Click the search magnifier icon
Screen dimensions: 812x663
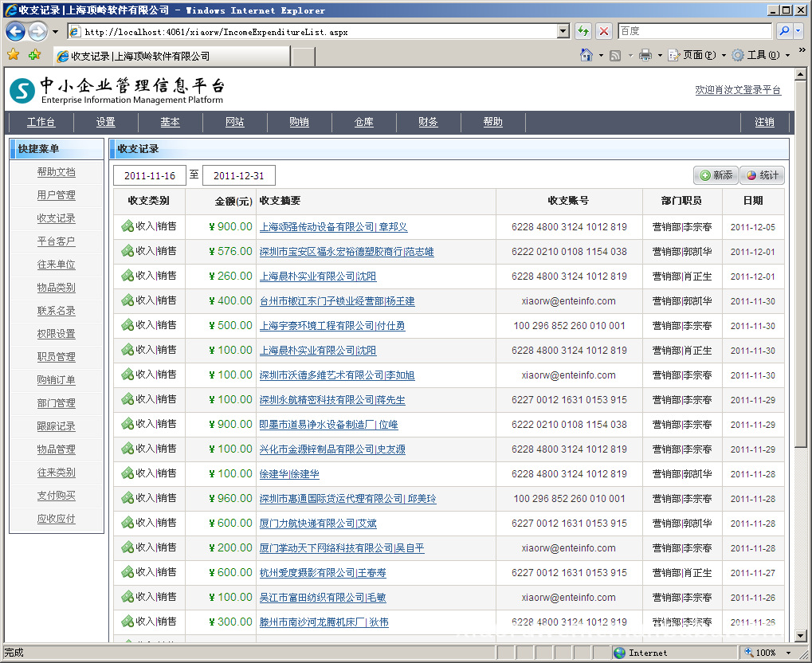(x=784, y=32)
